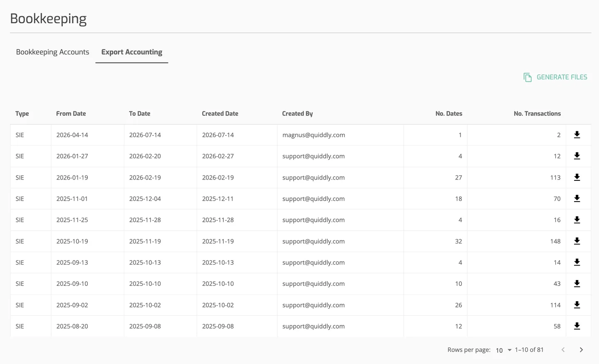This screenshot has height=364, width=599.
Task: Download the export with 113 transactions
Action: point(577,177)
